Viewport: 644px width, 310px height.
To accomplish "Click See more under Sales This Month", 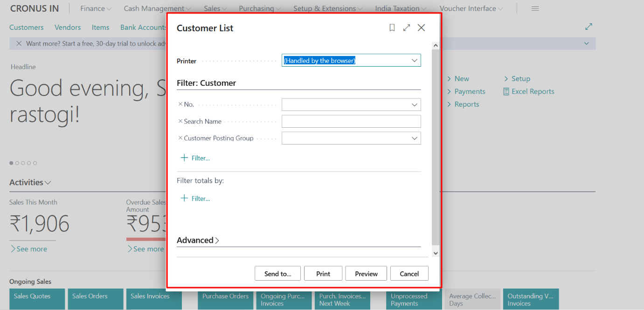I will pos(29,248).
